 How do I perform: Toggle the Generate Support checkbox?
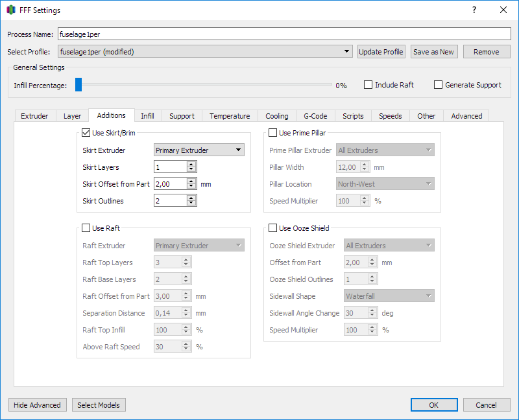(439, 85)
